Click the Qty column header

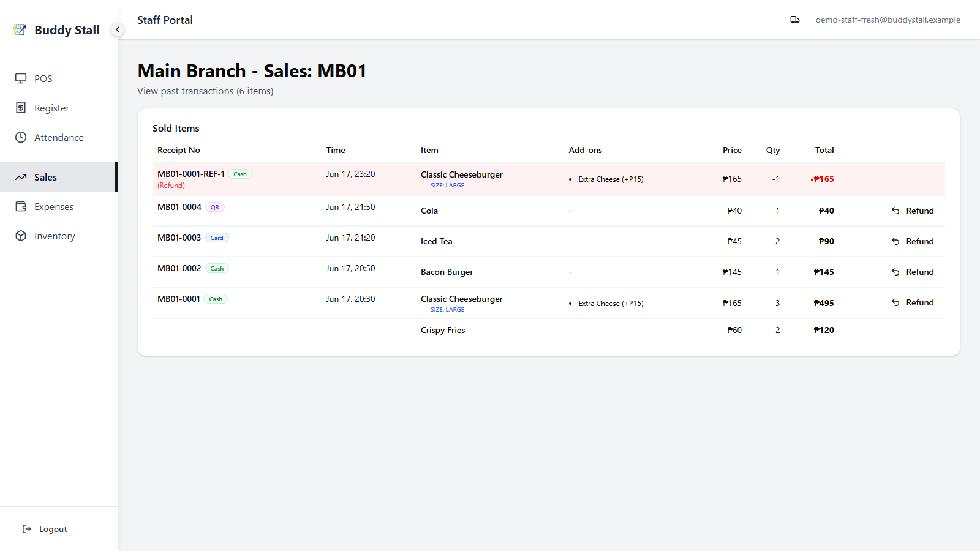773,150
